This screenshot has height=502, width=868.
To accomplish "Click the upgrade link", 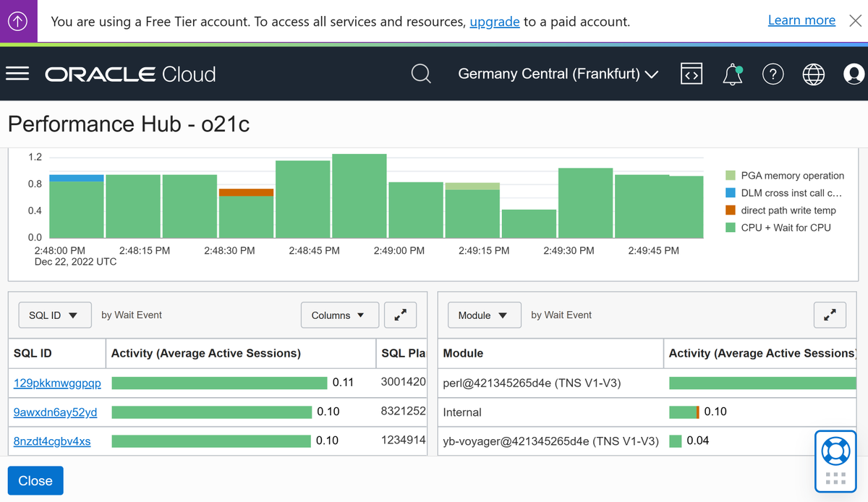I will 495,22.
